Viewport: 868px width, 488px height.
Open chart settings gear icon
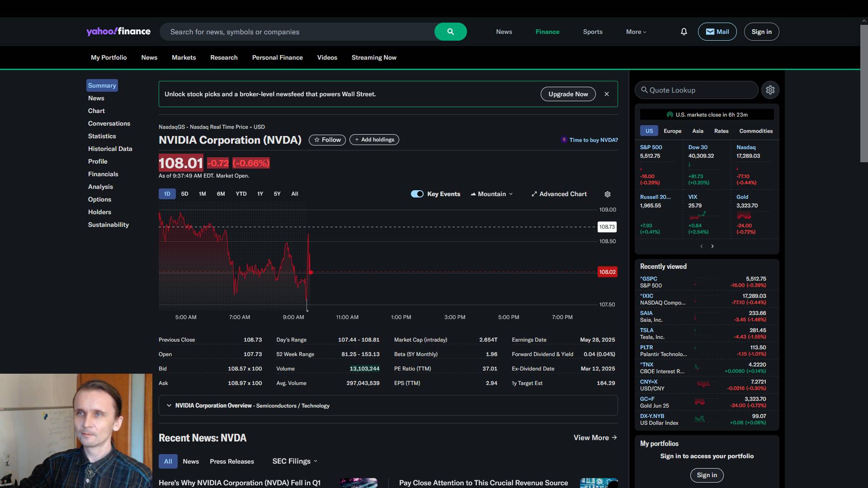[x=607, y=194]
